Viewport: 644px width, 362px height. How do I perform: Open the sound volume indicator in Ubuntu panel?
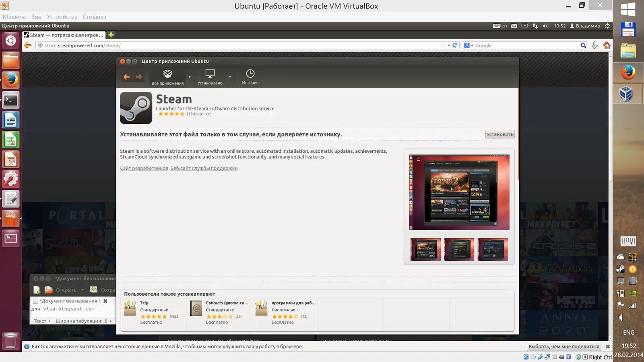[546, 26]
